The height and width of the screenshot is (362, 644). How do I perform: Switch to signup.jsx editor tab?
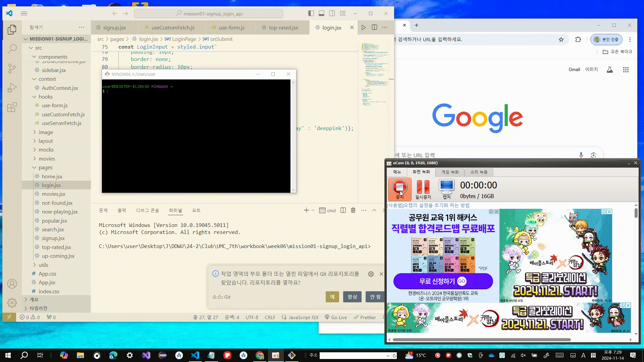tap(114, 27)
